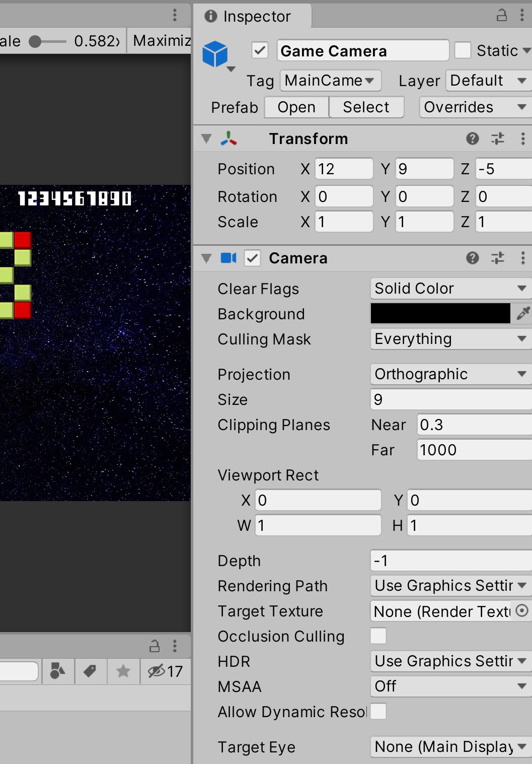Viewport: 532px width, 764px height.
Task: Click the prefab Select button
Action: pyautogui.click(x=366, y=107)
